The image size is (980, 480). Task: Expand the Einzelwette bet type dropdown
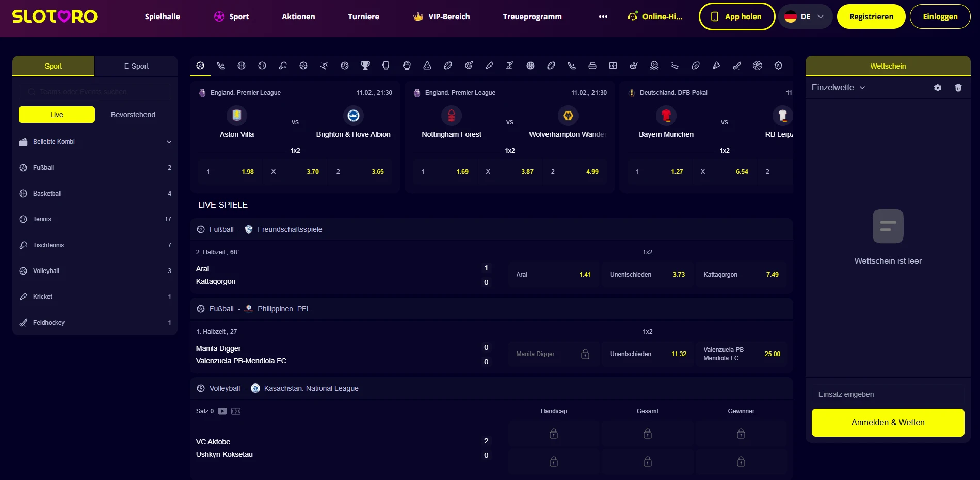838,88
